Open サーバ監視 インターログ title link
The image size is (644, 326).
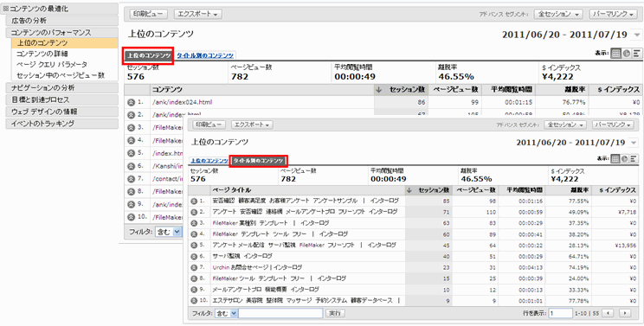coord(242,256)
